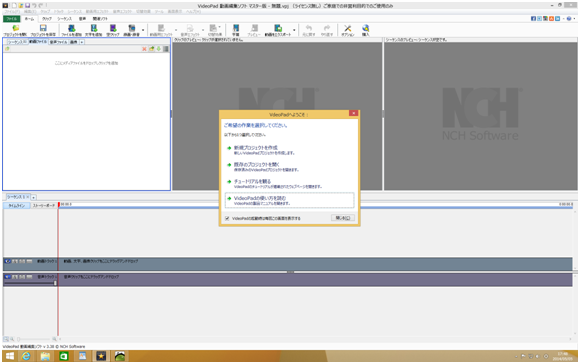580x364 pixels.
Task: Click the Add Text toolbar icon
Action: [94, 30]
